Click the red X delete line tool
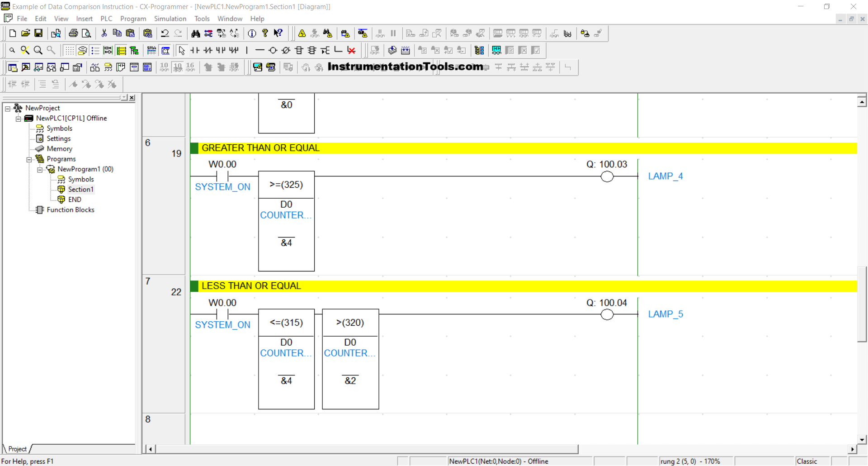The width and height of the screenshot is (868, 466). (351, 50)
